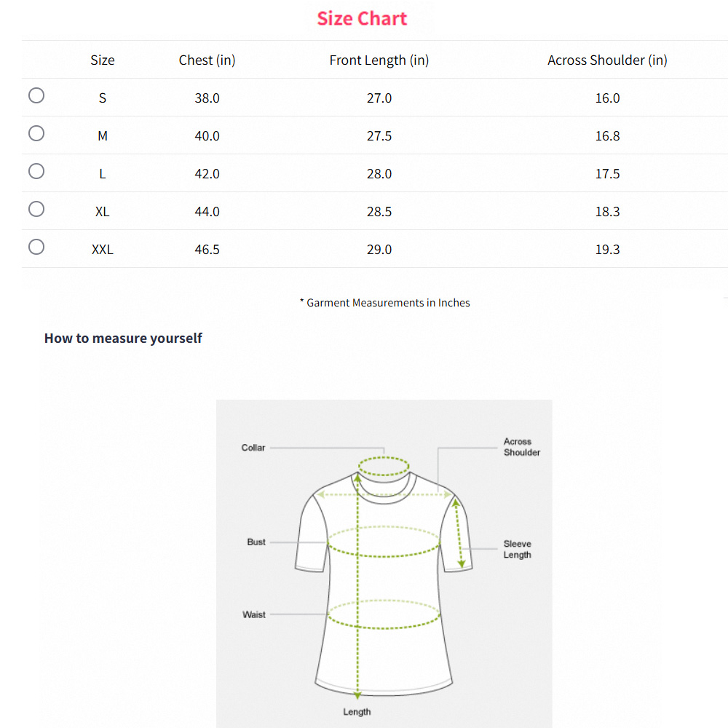The width and height of the screenshot is (728, 728).
Task: Click the Across Shoulder (in) header
Action: pos(607,60)
